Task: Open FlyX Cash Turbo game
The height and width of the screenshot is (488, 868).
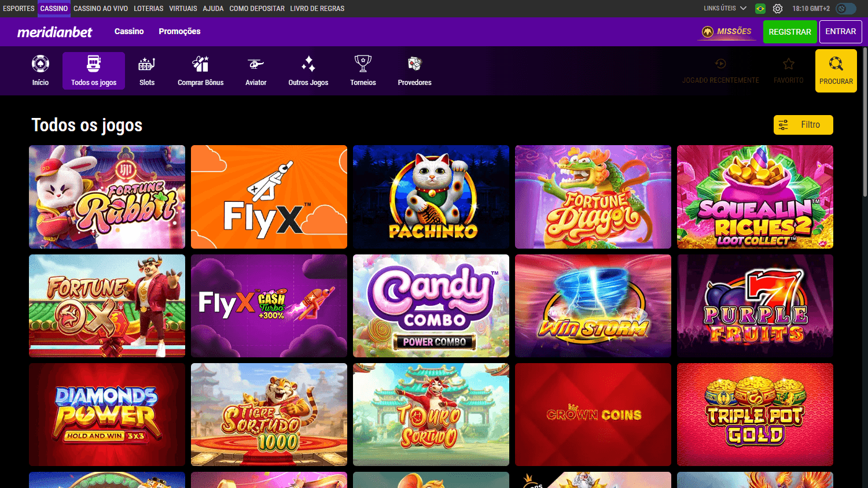Action: [269, 306]
